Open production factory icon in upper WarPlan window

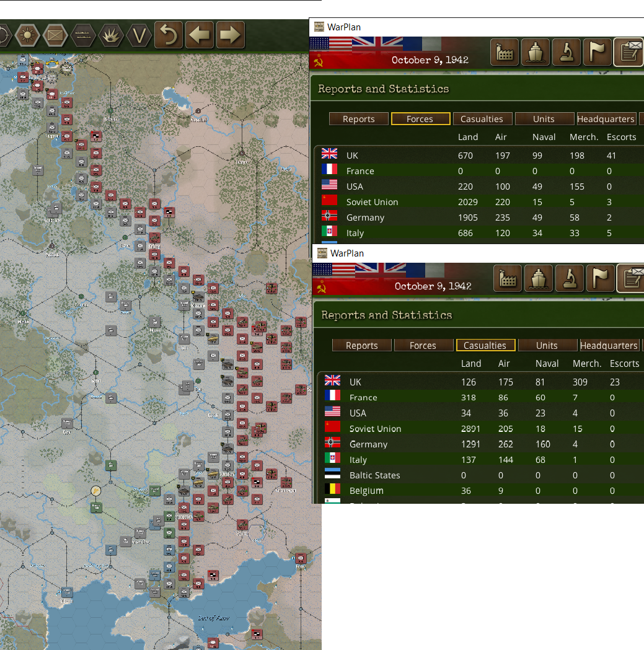tap(505, 53)
